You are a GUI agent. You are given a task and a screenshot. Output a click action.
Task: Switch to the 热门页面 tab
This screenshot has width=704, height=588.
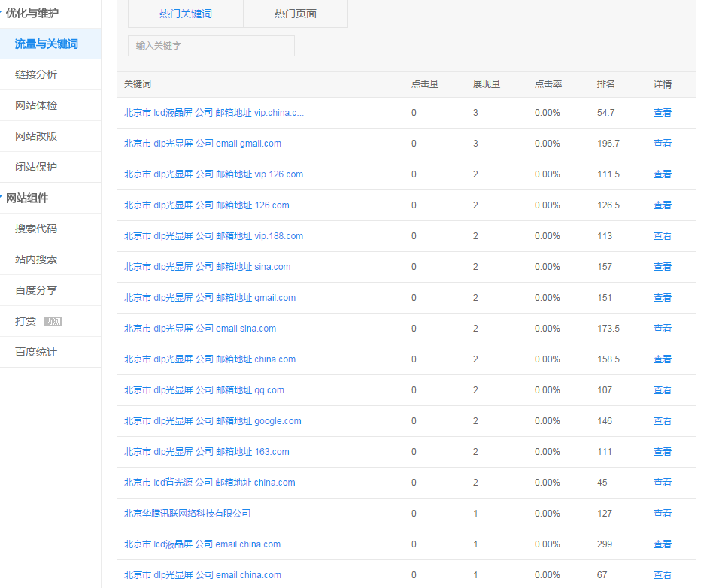coord(295,14)
